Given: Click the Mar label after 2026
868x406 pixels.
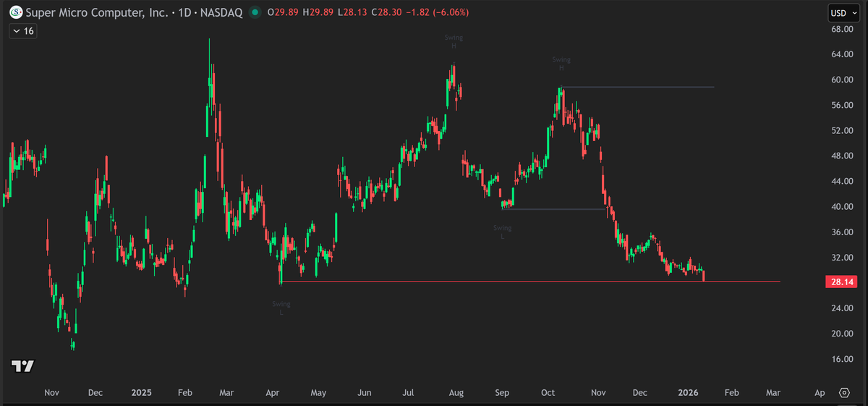Looking at the screenshot, I should 773,393.
